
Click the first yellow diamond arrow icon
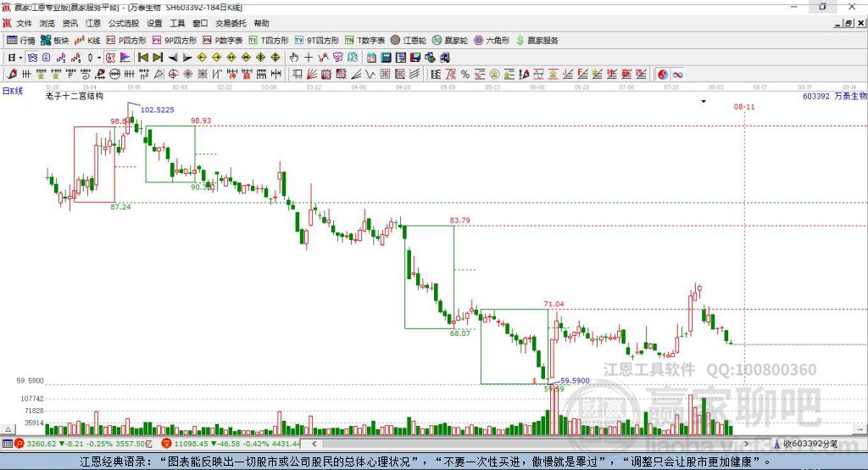[x=202, y=58]
